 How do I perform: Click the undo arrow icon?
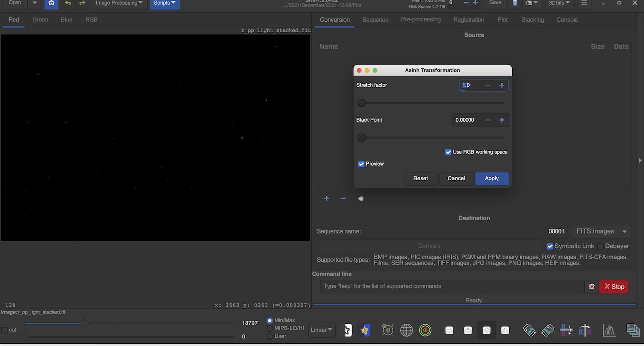(68, 3)
